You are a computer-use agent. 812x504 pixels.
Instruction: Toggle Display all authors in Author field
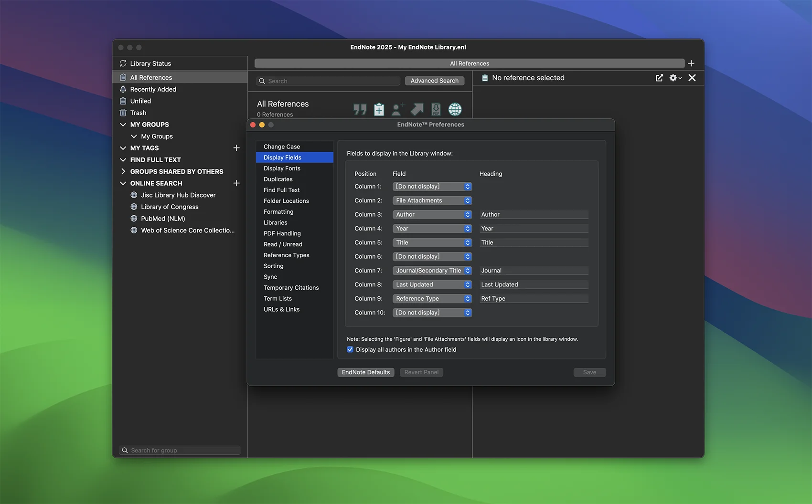pos(350,349)
